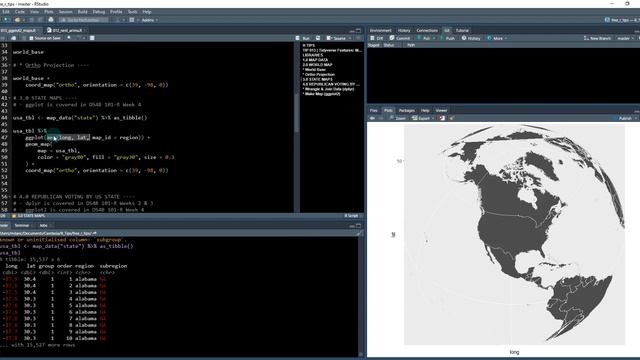Click the print icon in main toolbar
Image resolution: width=640 pixels, height=360 pixels.
(x=51, y=20)
